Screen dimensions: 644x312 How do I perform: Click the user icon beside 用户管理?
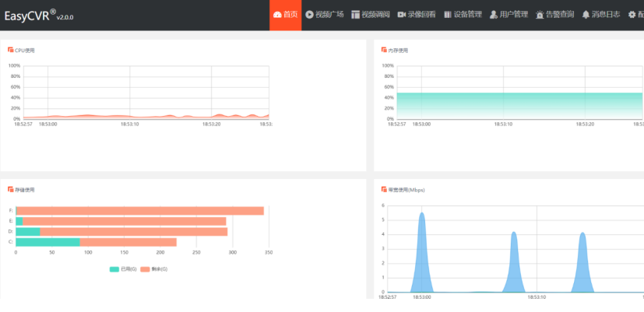(x=493, y=15)
